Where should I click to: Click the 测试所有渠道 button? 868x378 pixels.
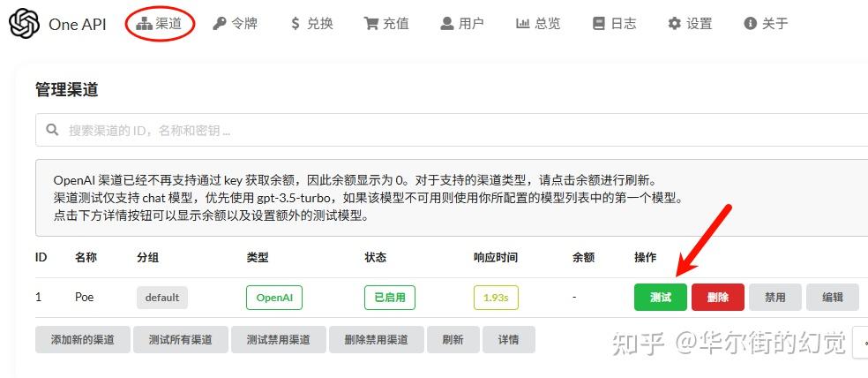tap(180, 339)
